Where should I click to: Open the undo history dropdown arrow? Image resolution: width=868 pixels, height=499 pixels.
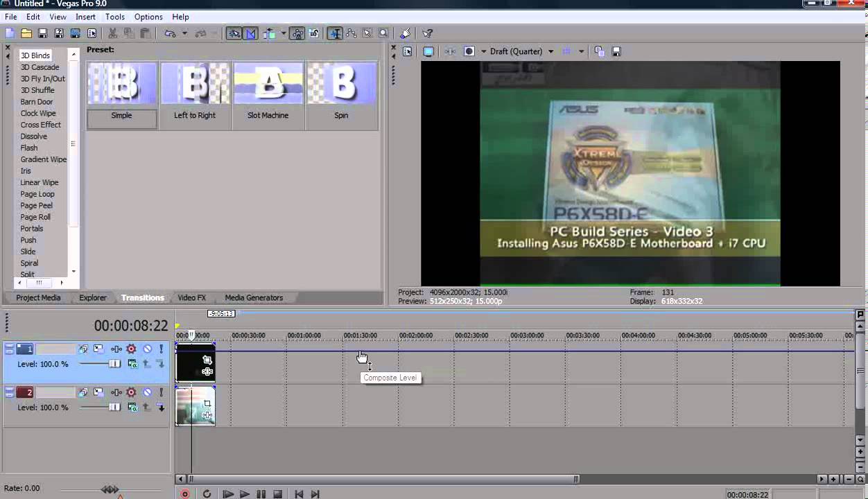pos(184,33)
